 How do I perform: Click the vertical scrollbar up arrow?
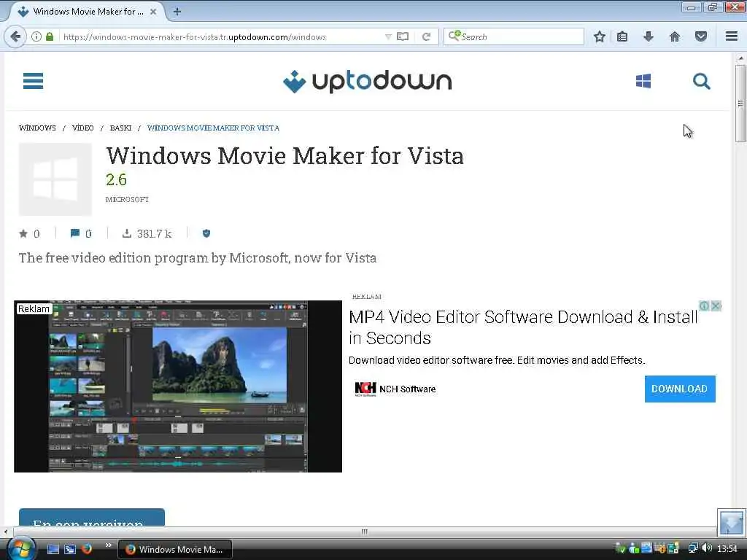pos(740,58)
